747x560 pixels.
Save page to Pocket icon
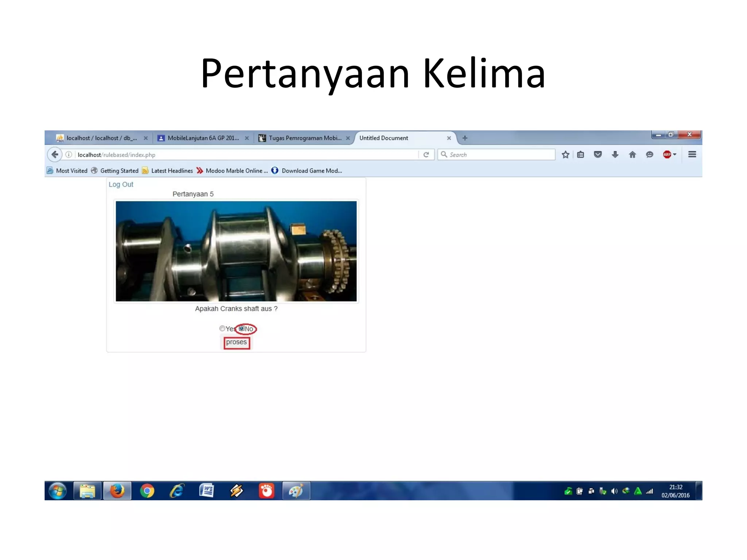tap(598, 155)
